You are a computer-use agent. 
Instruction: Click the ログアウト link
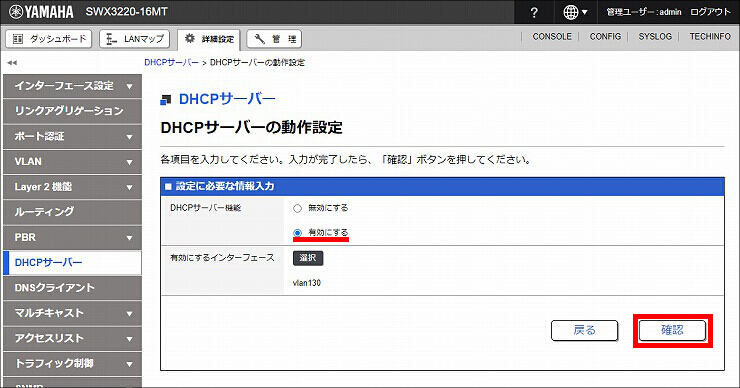(x=710, y=12)
